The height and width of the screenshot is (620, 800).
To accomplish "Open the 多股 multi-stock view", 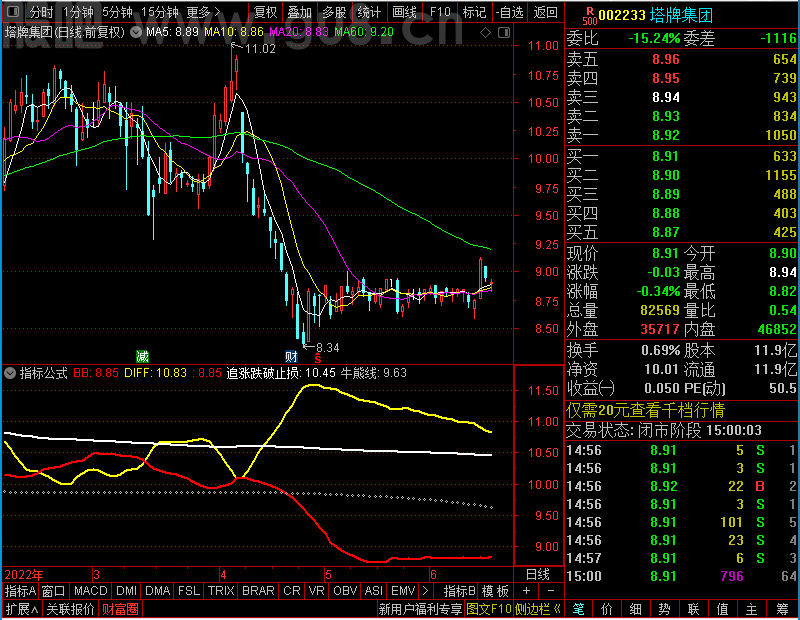I will (x=334, y=12).
